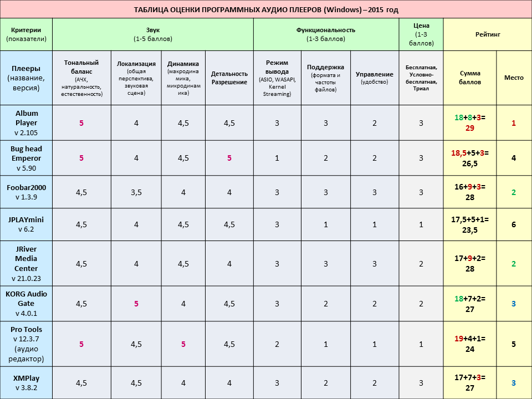Click the "Pro Tools v 12.3.7" name cell
Viewport: 532px width, 399px height.
[26, 344]
